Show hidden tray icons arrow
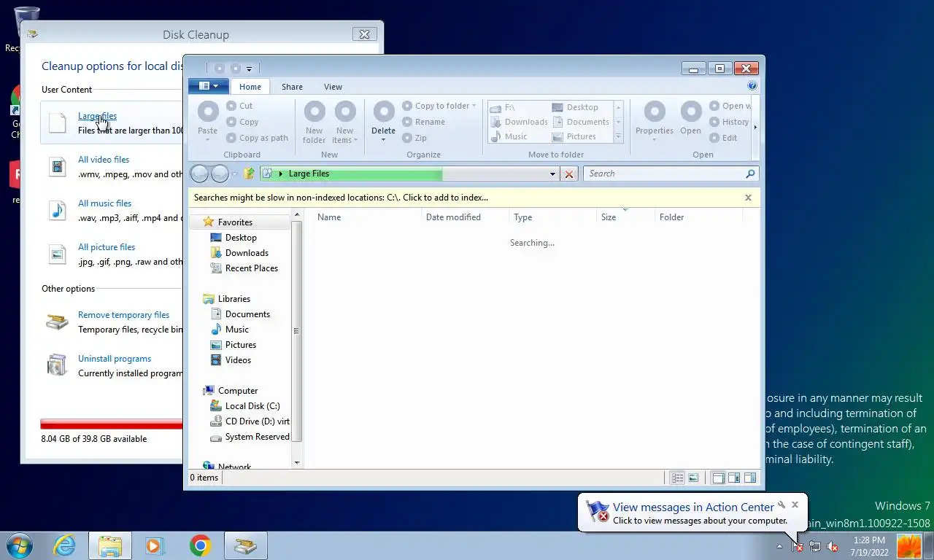The height and width of the screenshot is (560, 934). point(779,546)
